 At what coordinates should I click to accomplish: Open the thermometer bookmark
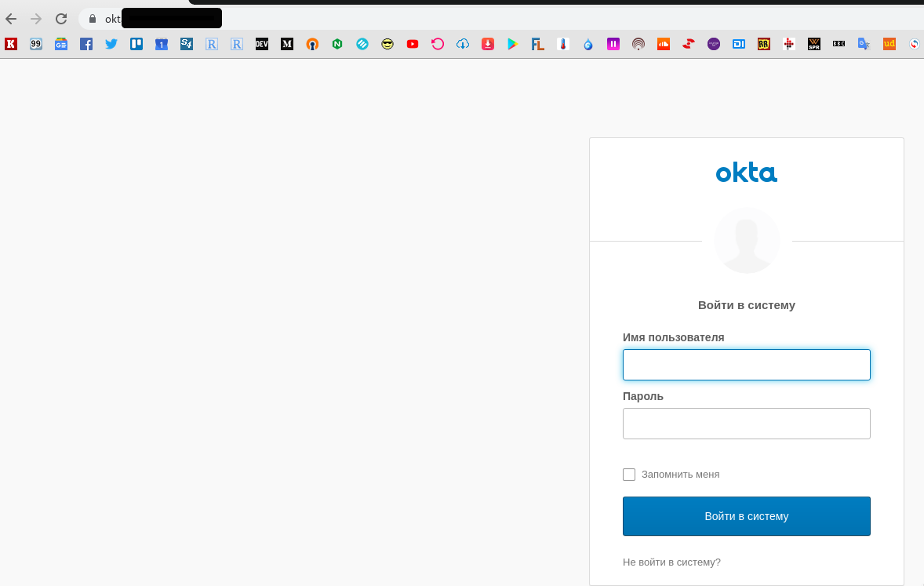(x=563, y=44)
